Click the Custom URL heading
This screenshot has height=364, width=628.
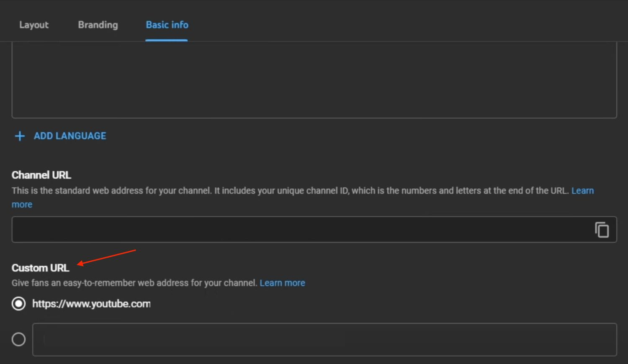(41, 268)
